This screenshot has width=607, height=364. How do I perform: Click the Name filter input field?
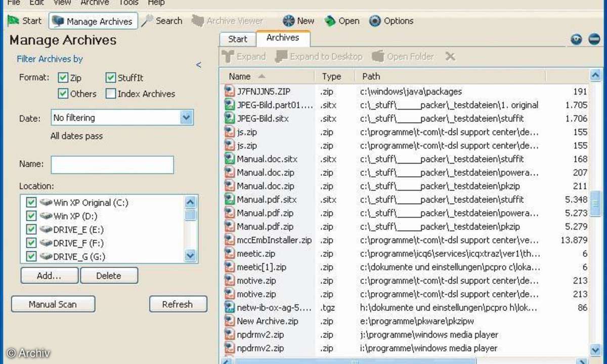(x=112, y=164)
